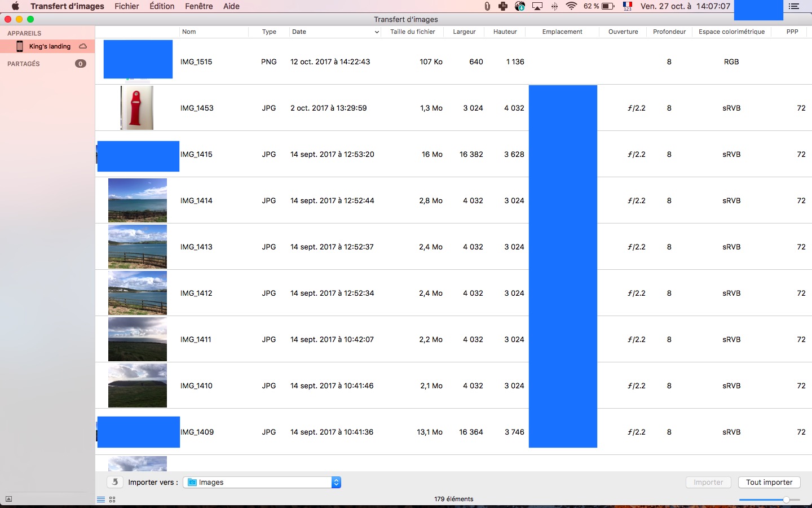This screenshot has height=508, width=812.
Task: Click the file name IMG_1453
Action: click(197, 108)
